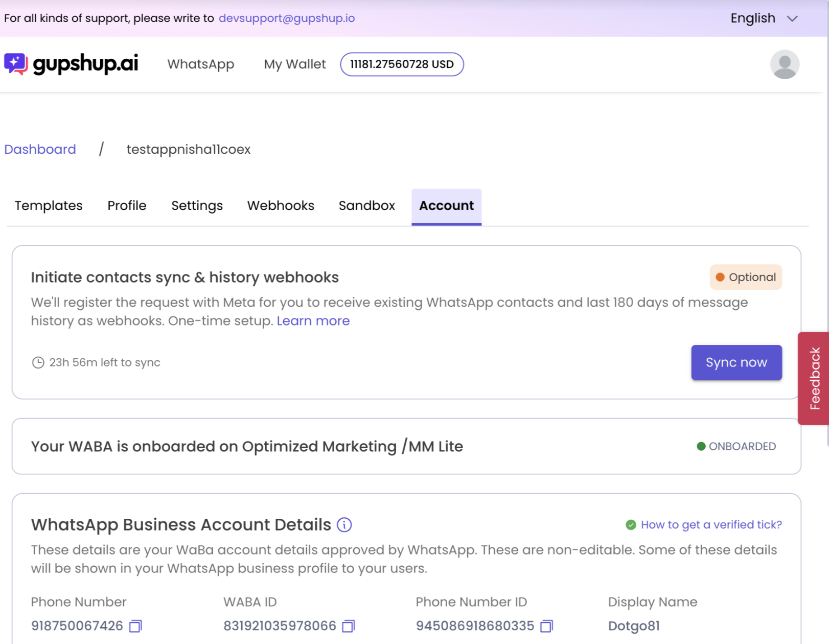Open How to get a verified tick link
The width and height of the screenshot is (829, 644).
pyautogui.click(x=711, y=525)
